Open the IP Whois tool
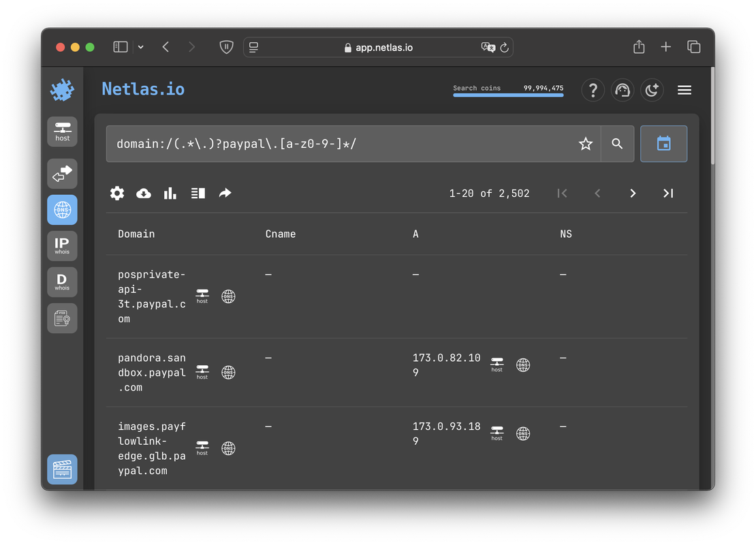 point(62,245)
